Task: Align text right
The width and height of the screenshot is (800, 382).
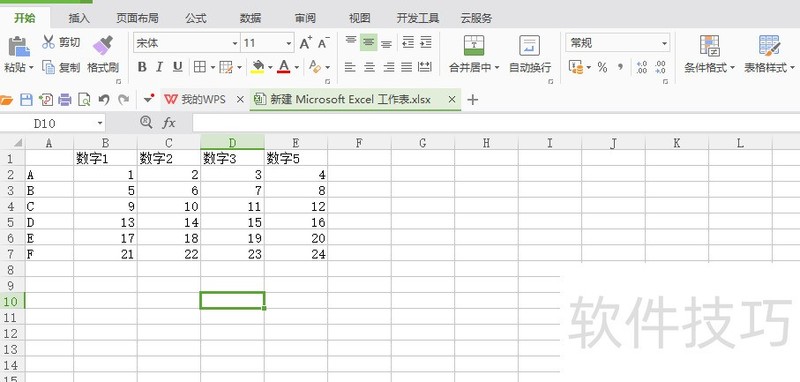Action: (x=388, y=67)
